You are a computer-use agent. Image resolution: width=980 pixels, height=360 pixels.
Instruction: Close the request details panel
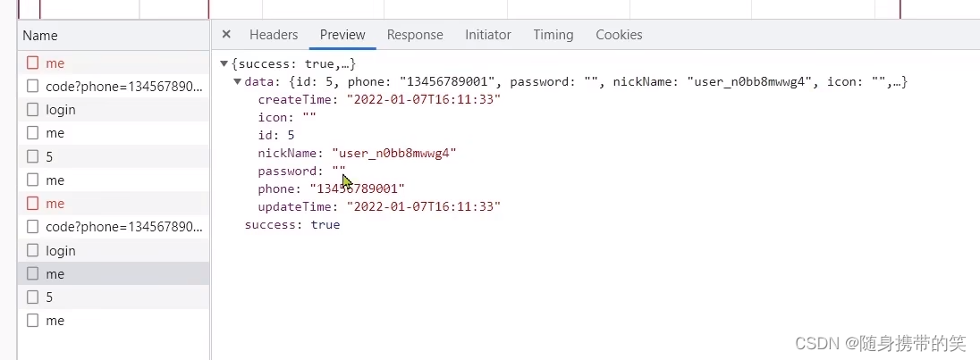point(226,35)
